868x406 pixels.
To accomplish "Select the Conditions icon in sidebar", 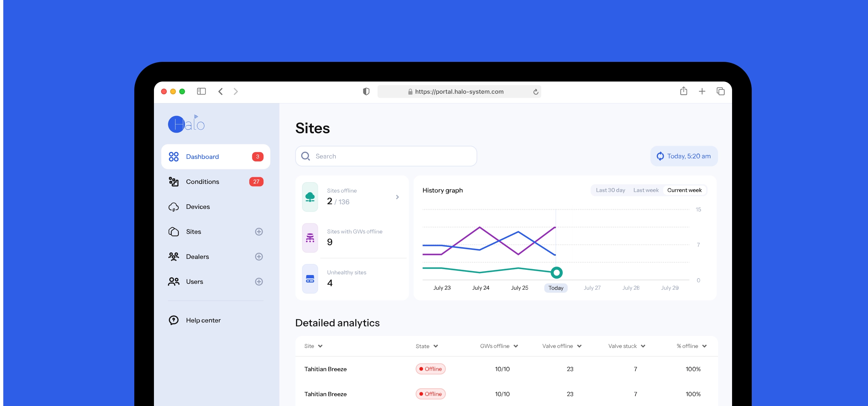I will click(x=174, y=181).
